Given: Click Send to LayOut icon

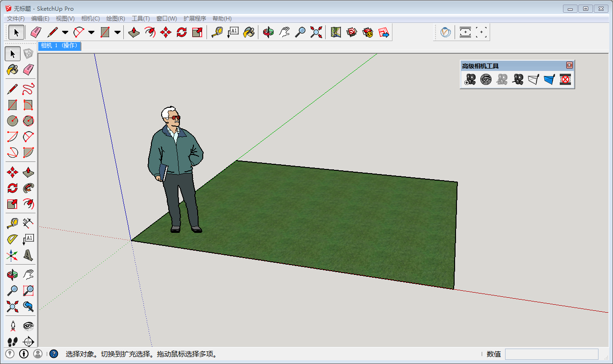Looking at the screenshot, I should tap(384, 32).
